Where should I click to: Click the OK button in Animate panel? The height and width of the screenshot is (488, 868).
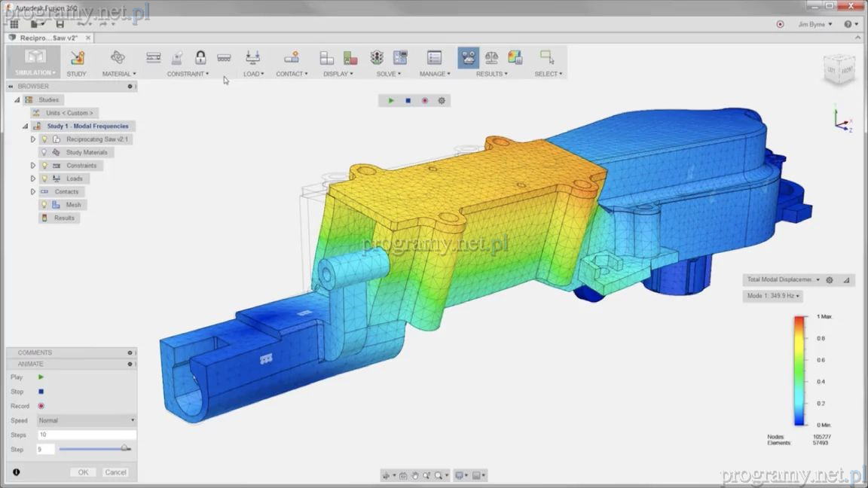[83, 472]
